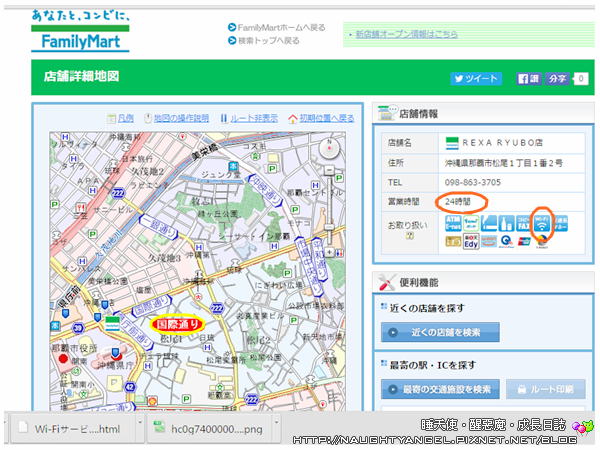Click the 楽天 Edy payment icon
This screenshot has height=450, width=600.
click(471, 241)
